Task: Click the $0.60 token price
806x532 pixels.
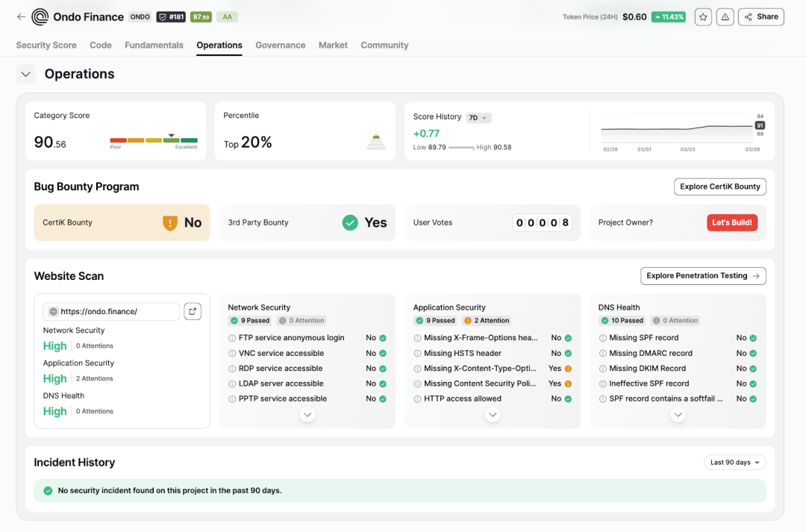Action: coord(634,17)
